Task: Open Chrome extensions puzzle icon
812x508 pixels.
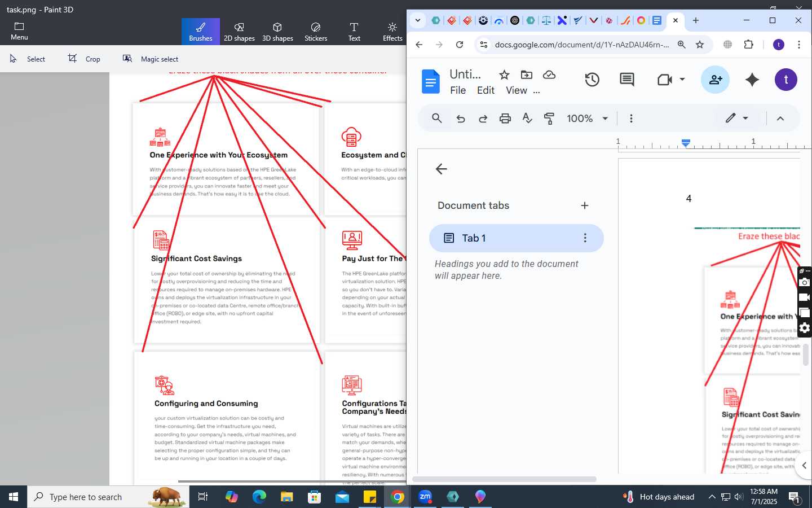Action: click(x=749, y=45)
